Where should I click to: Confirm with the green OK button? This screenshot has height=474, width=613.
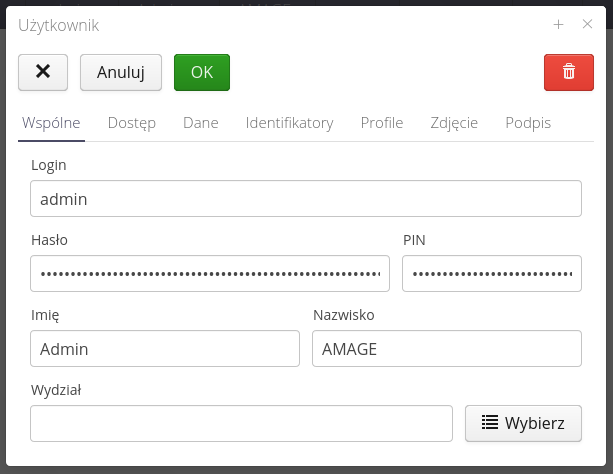201,72
